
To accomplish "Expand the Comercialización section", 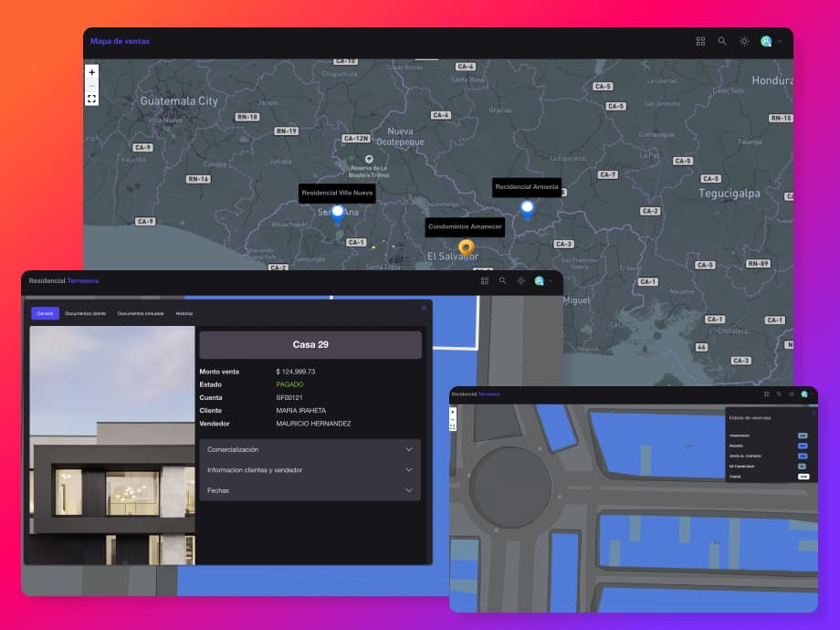I will tap(310, 449).
